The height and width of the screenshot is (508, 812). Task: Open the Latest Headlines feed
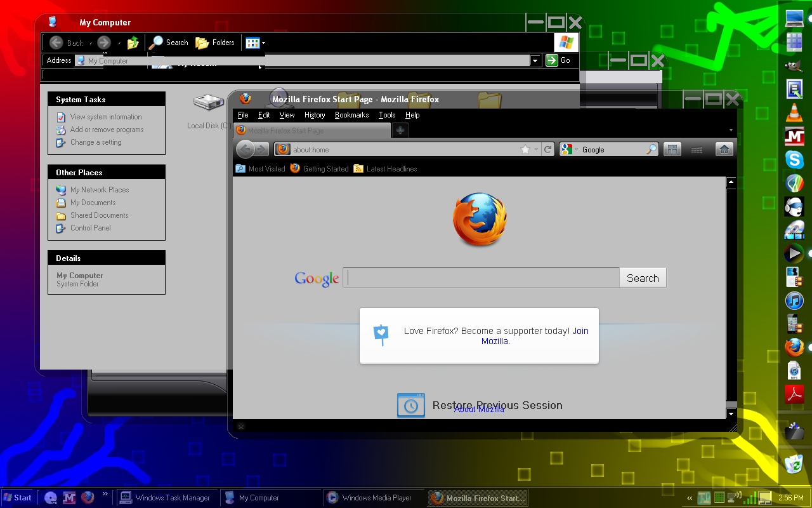coord(391,169)
